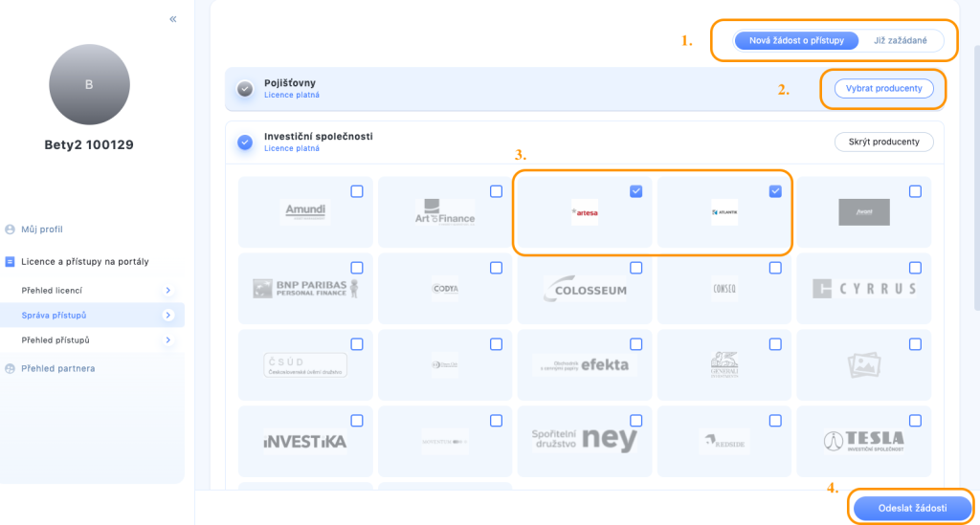Click the Spořitelní družstvo ney logo
The width and height of the screenshot is (980, 525).
585,440
